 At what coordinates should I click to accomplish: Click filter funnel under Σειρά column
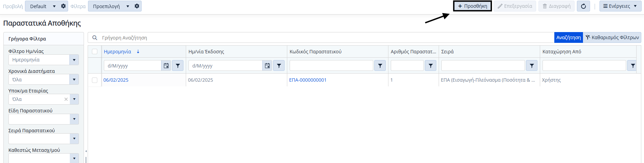(532, 66)
